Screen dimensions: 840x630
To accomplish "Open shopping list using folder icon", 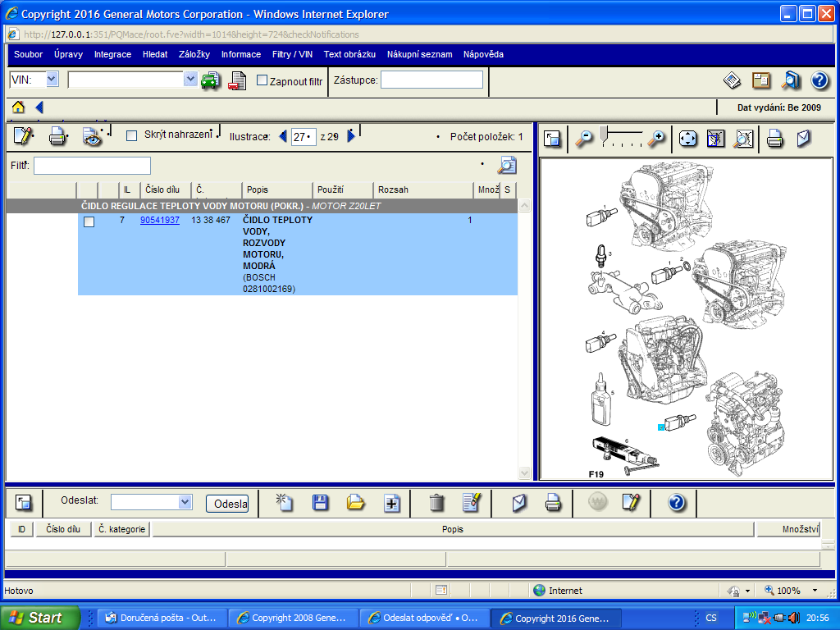I will tap(355, 503).
